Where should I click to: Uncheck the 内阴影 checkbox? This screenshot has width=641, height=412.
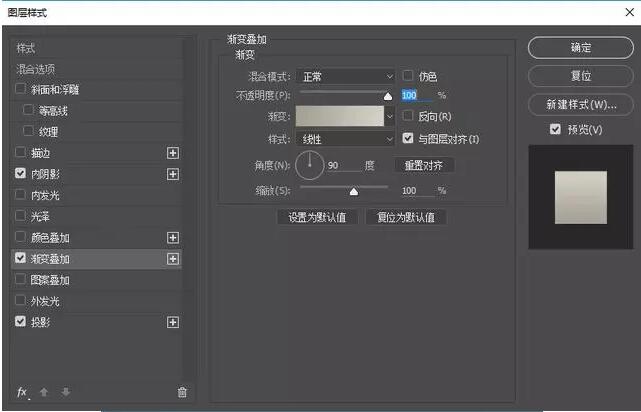(x=20, y=173)
